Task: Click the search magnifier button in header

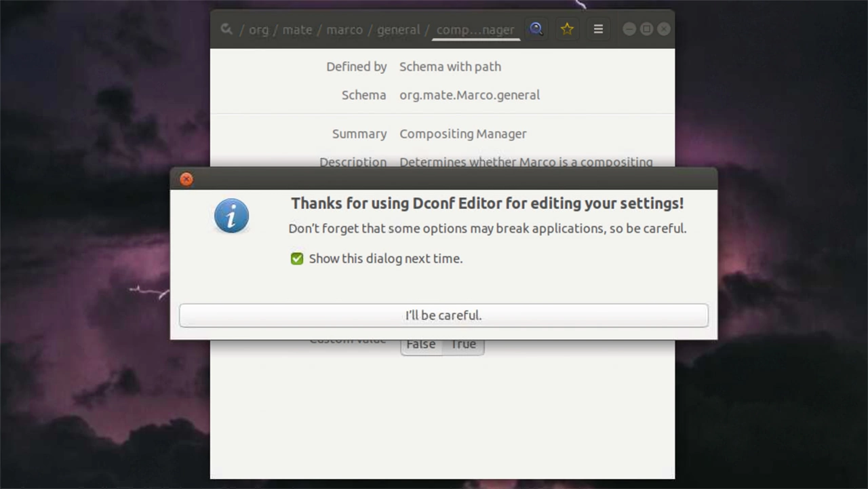Action: click(536, 29)
